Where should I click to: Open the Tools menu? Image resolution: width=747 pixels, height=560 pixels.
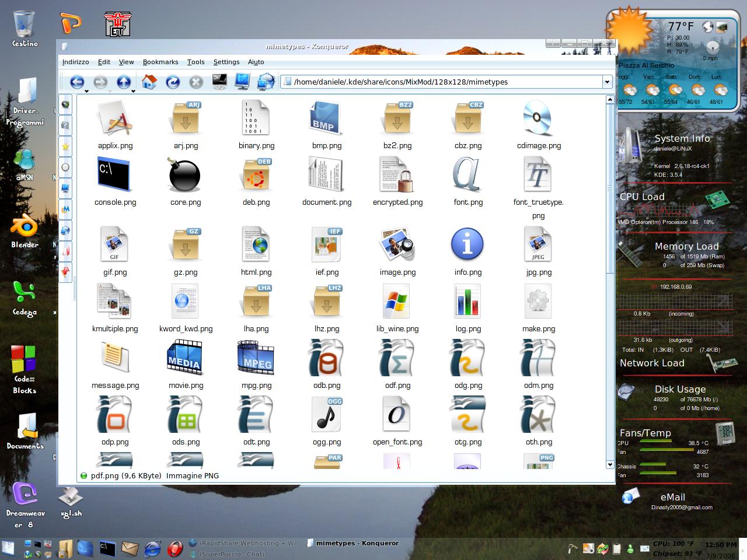point(196,62)
